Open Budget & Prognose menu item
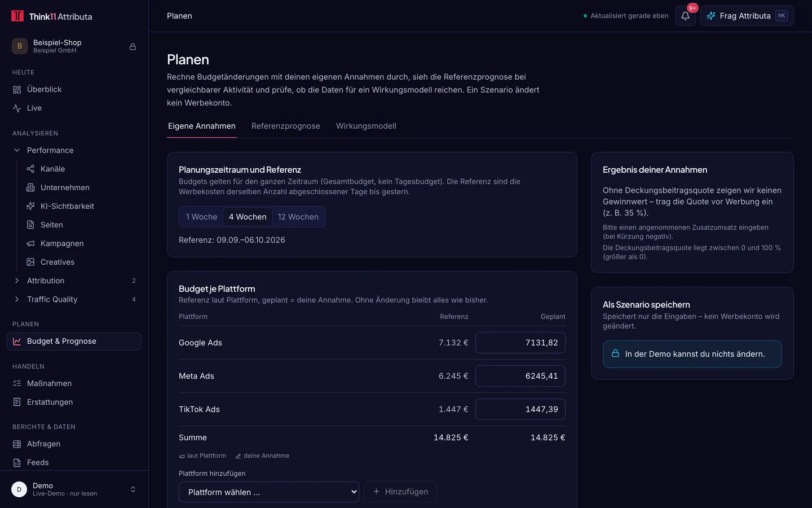The width and height of the screenshot is (812, 508). coord(74,341)
